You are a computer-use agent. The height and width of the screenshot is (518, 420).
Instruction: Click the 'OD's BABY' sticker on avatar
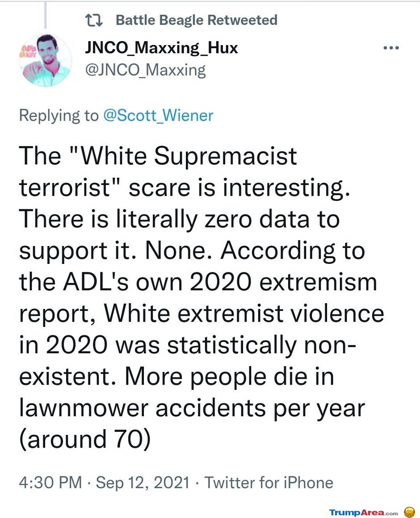28,51
